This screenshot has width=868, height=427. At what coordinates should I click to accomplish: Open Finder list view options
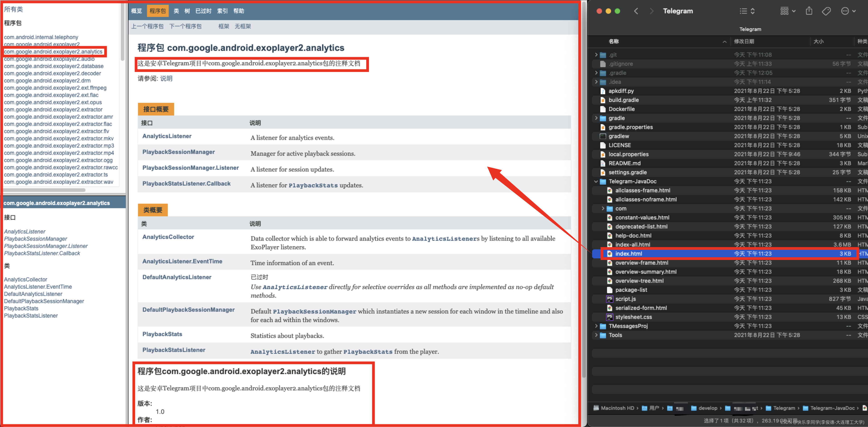pos(747,11)
